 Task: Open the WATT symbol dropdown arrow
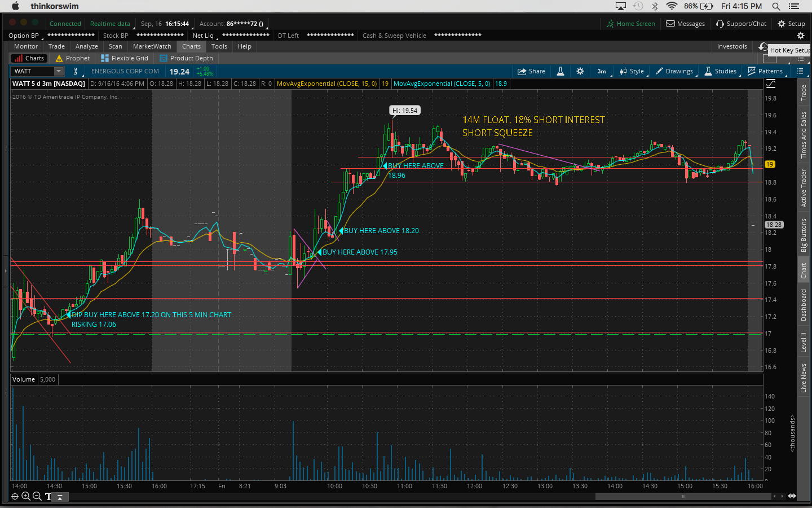click(x=59, y=71)
